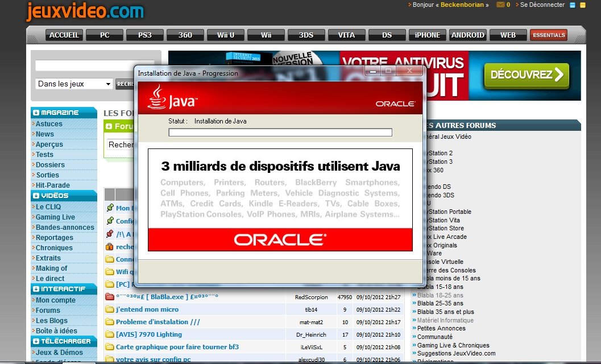
Task: Collapse the INTERACTIF sidebar section
Action: [36, 289]
